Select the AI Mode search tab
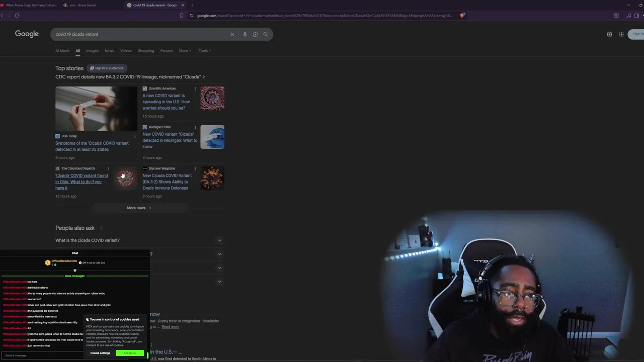This screenshot has height=362, width=644. point(62,51)
